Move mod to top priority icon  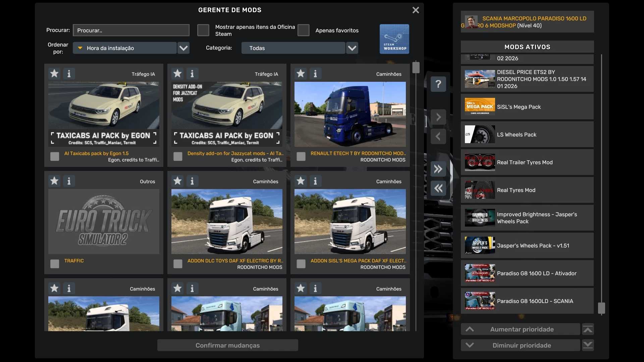point(588,329)
